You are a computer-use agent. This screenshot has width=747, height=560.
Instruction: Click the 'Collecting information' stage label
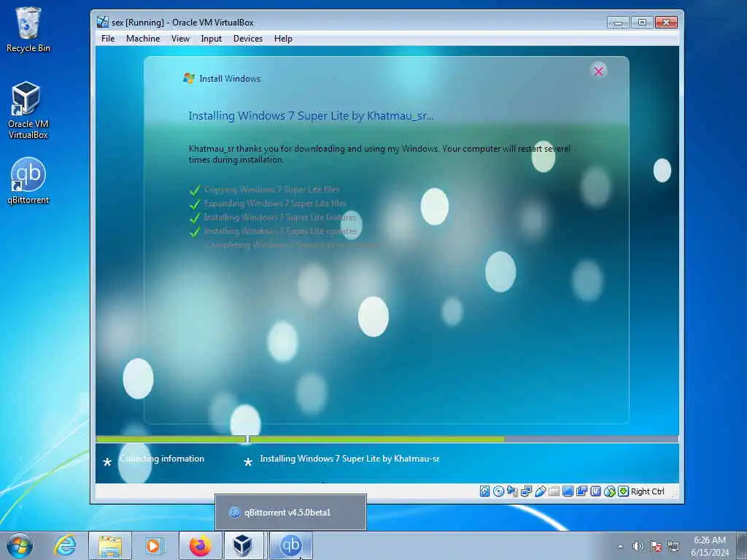[x=162, y=459]
